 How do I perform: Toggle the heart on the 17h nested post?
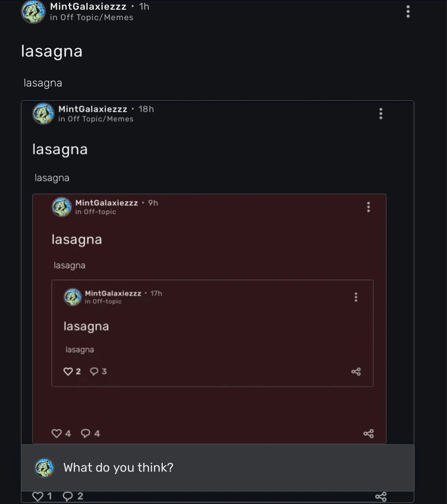[68, 371]
